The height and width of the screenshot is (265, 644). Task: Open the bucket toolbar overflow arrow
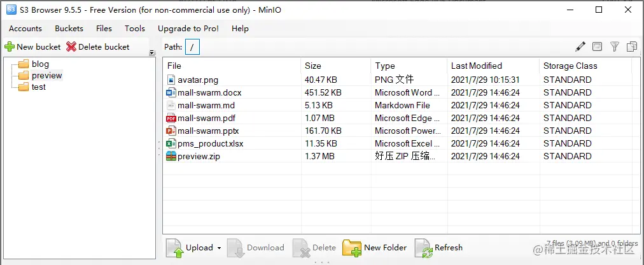[152, 53]
